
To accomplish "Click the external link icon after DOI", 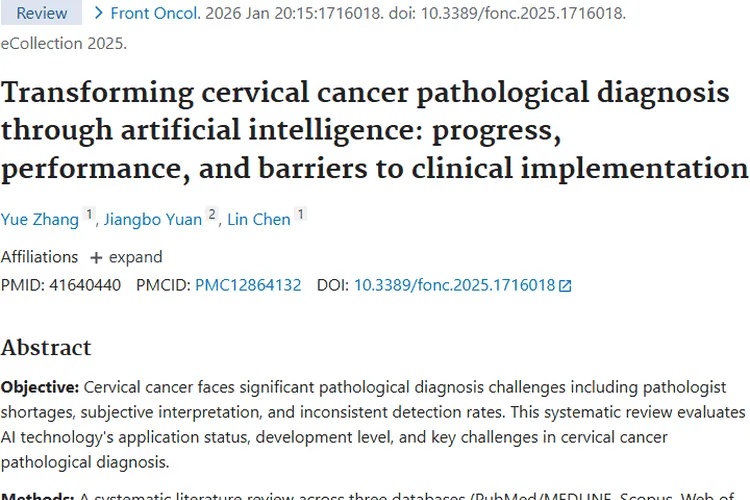I will [565, 286].
